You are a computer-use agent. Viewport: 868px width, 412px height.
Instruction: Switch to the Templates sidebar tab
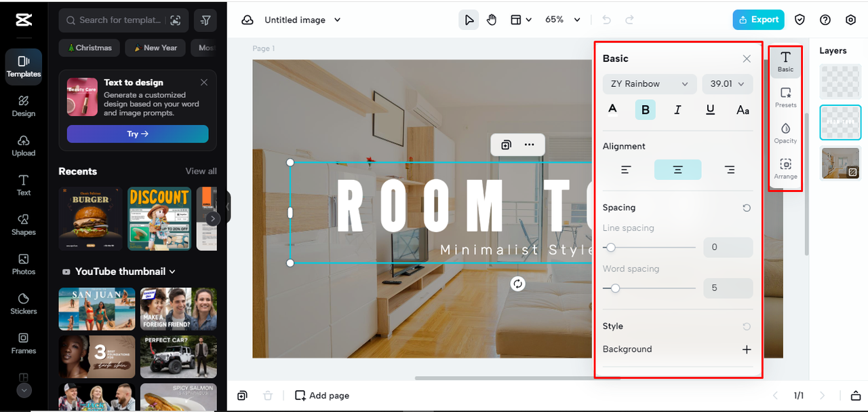(24, 67)
